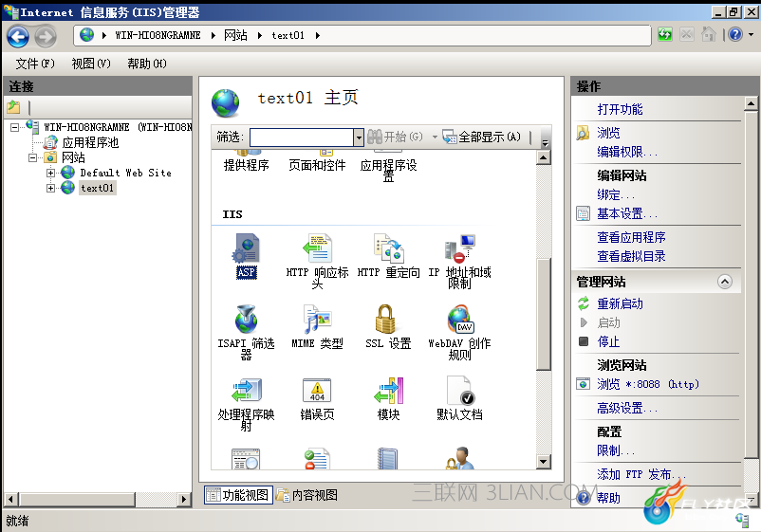Click 编辑权限... link

pos(627,152)
